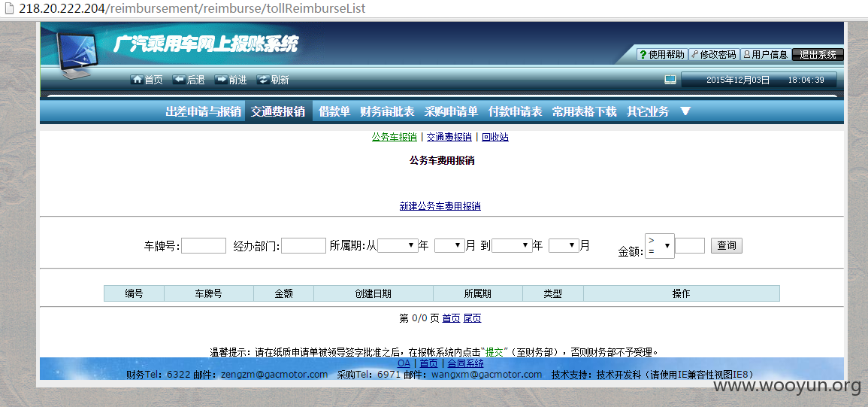Image resolution: width=868 pixels, height=407 pixels.
Task: Click the 公务车费用报销 page heading
Action: tap(442, 161)
